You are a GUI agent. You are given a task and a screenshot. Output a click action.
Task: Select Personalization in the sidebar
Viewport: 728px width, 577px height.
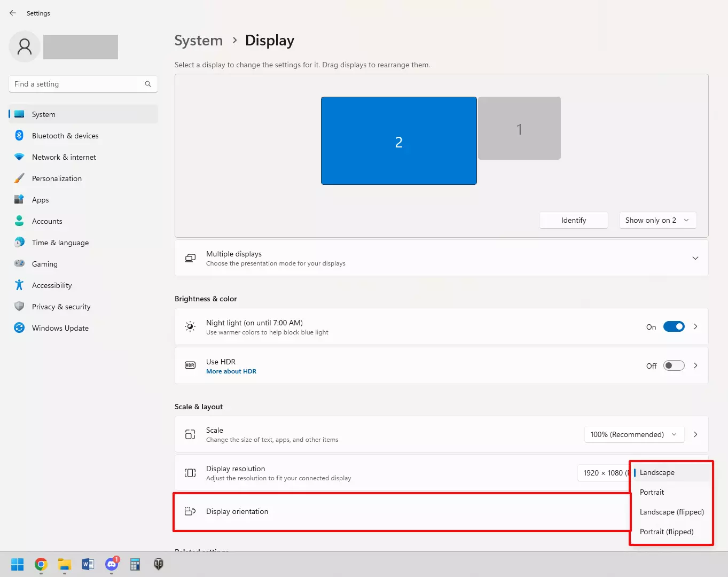tap(57, 178)
